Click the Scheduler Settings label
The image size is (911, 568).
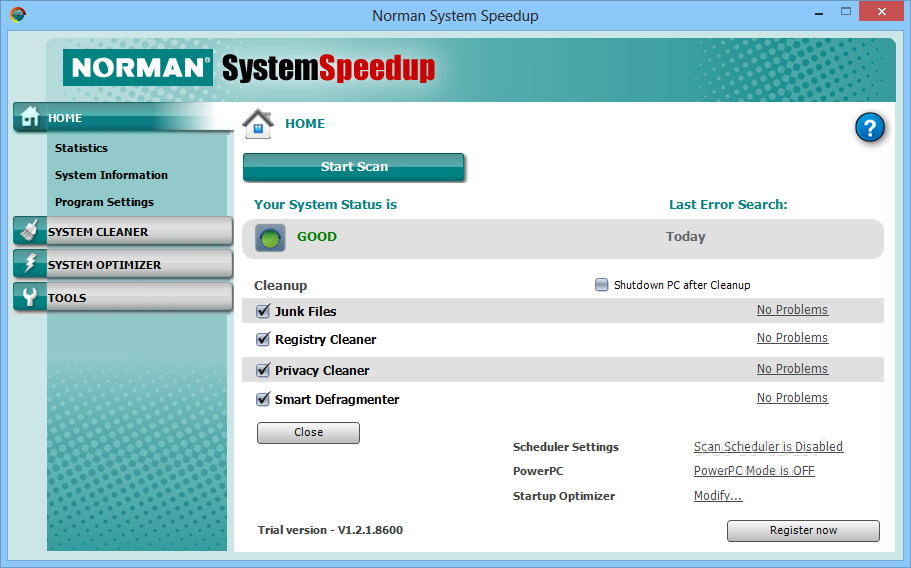click(565, 447)
